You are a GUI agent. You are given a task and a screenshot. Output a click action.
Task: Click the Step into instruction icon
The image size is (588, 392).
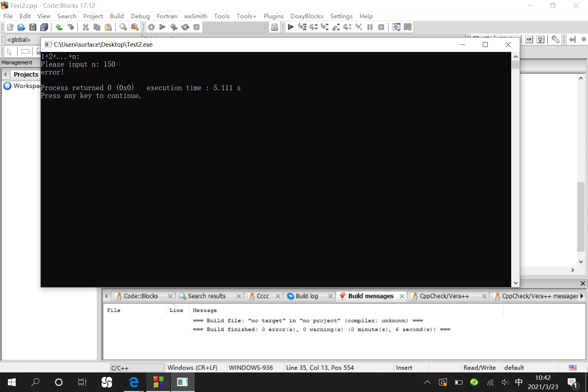(359, 27)
